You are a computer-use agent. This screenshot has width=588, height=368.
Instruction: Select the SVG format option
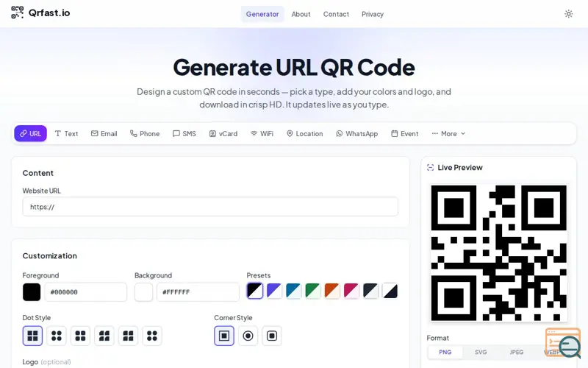coord(481,353)
